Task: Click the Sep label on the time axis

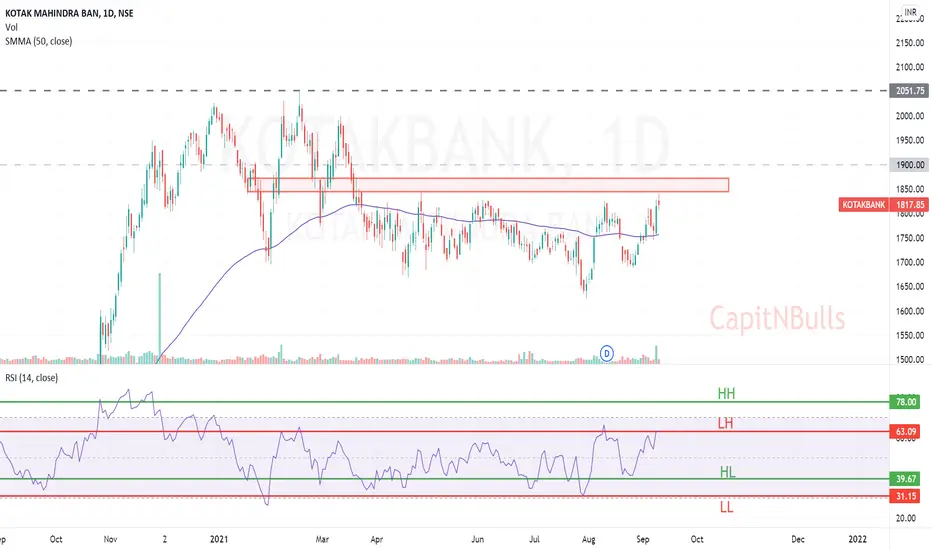Action: point(643,539)
